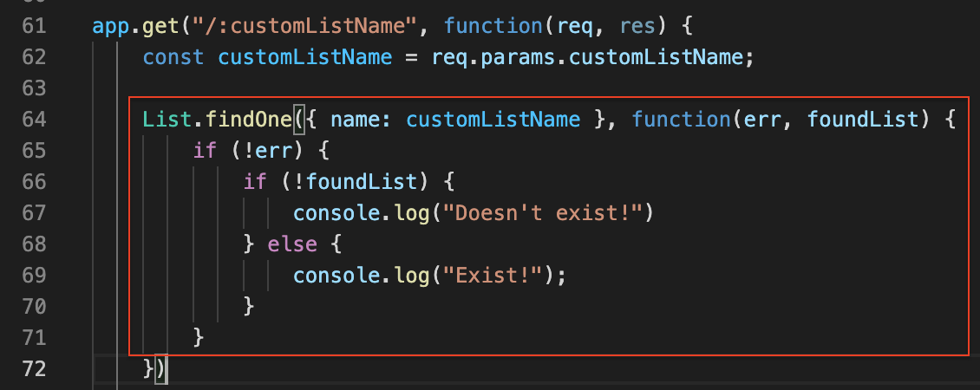Click the "Doesn't exist!" string
The height and width of the screenshot is (390, 980).
click(543, 213)
